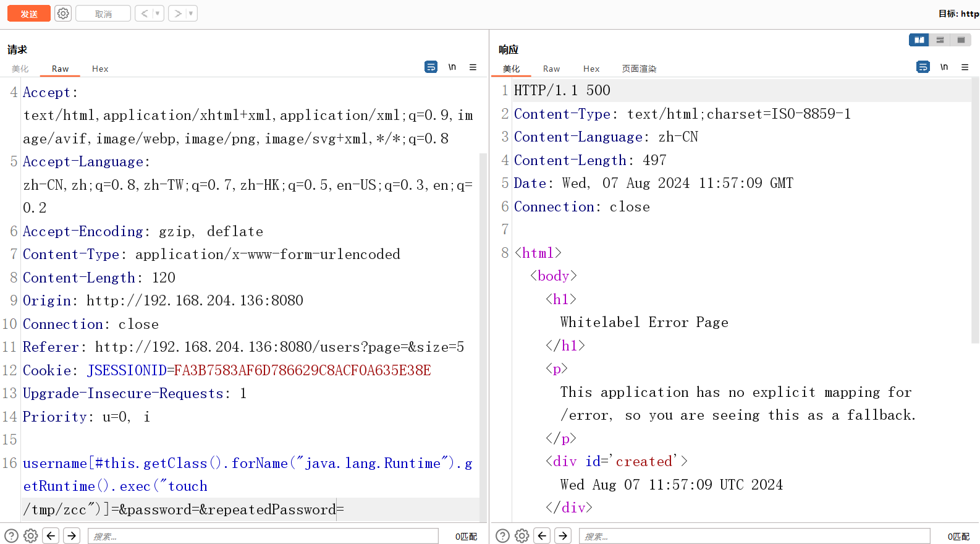
Task: Click the response Content-Length: 497 line
Action: point(590,160)
